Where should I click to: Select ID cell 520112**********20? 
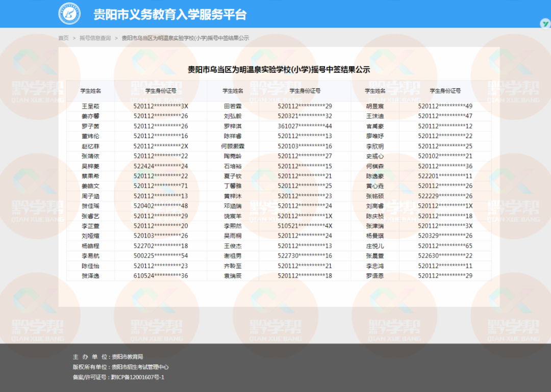point(161,226)
